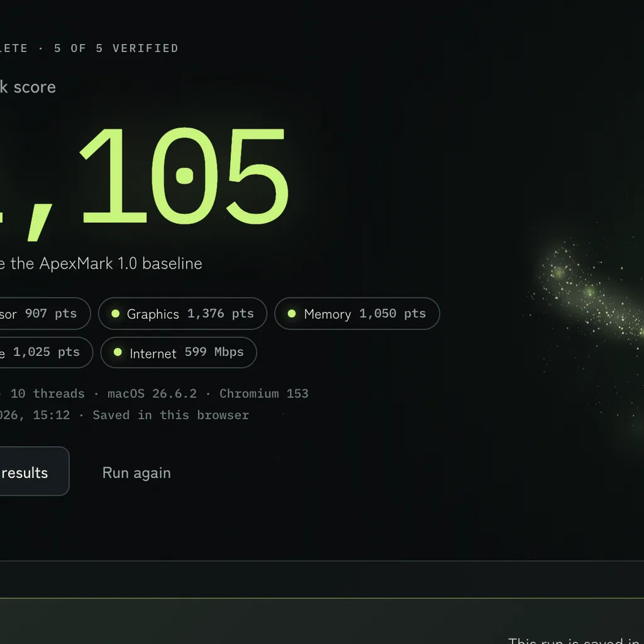Click the Run again button
The height and width of the screenshot is (644, 644).
[136, 473]
